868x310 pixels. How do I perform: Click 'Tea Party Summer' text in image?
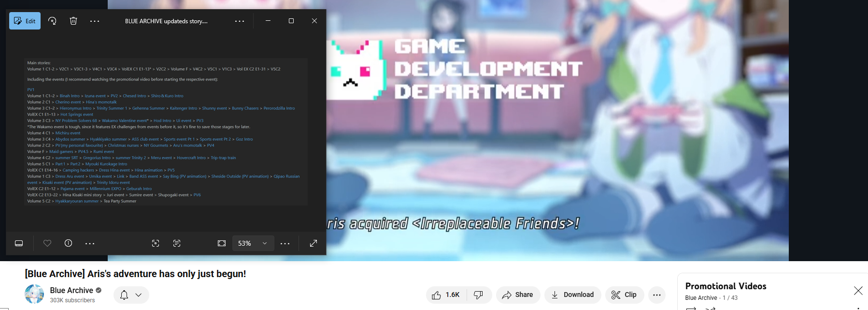pyautogui.click(x=120, y=201)
